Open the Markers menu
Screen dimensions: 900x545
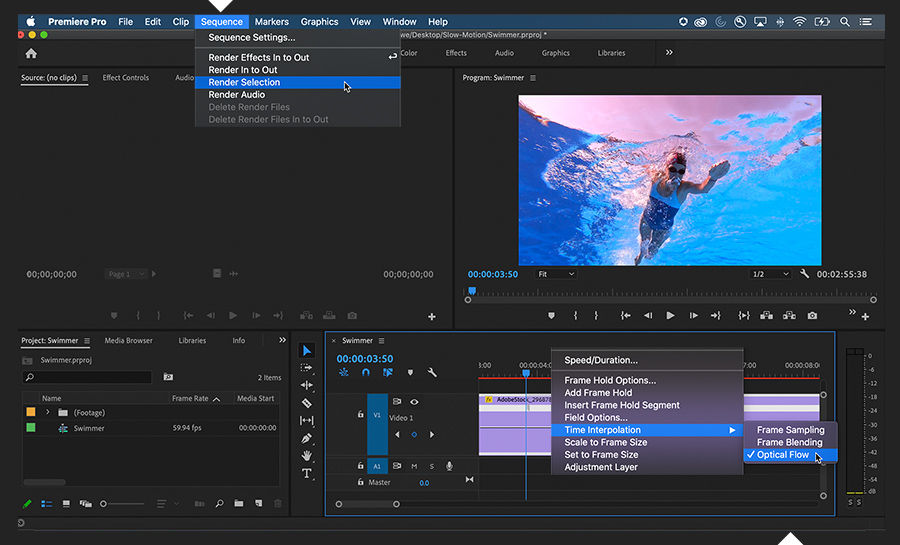click(x=271, y=22)
